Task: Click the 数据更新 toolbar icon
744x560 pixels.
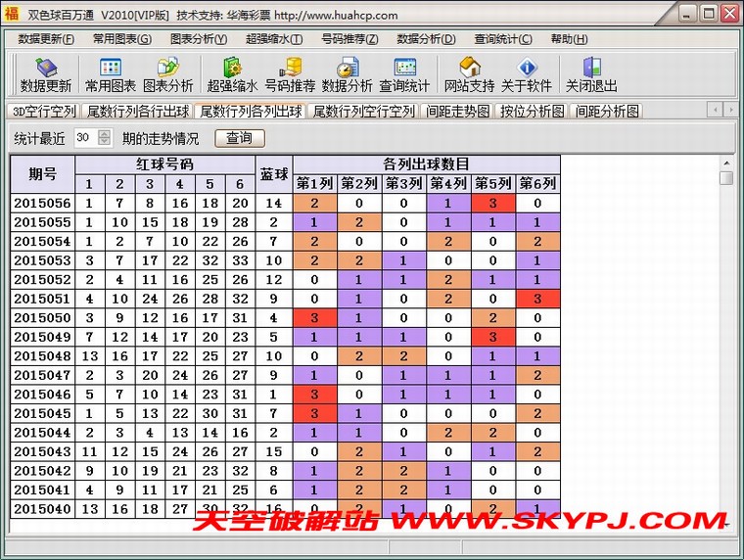Action: [45, 74]
